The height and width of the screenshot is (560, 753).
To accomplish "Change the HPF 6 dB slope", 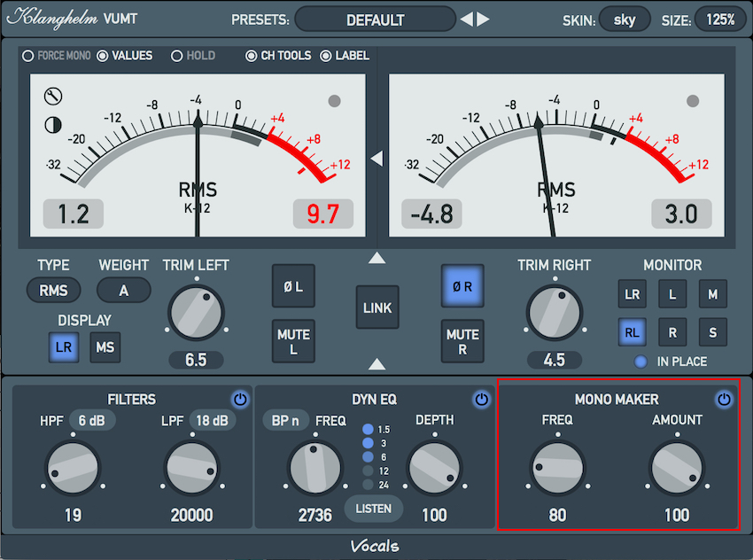I will click(92, 421).
